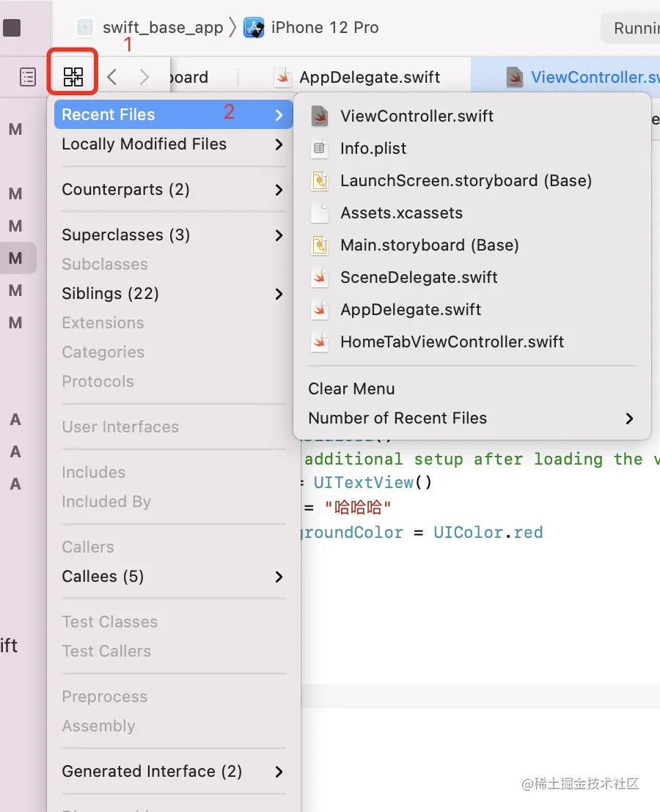Open Number of Recent Files submenu
660x812 pixels.
(x=472, y=418)
